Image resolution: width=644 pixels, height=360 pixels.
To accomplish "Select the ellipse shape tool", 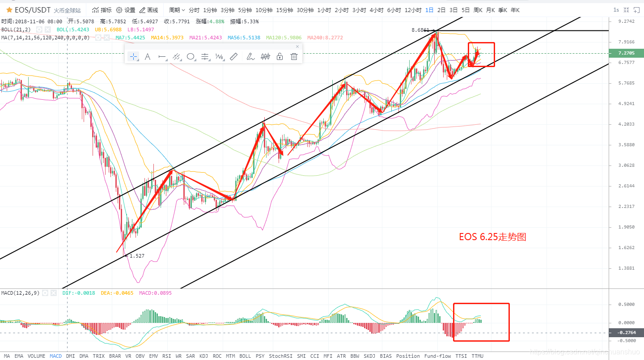I will [191, 56].
